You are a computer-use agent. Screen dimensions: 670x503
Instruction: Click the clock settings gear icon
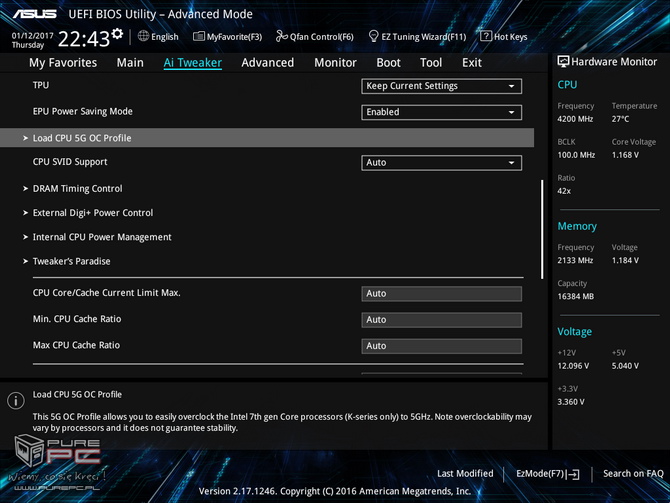click(x=117, y=33)
